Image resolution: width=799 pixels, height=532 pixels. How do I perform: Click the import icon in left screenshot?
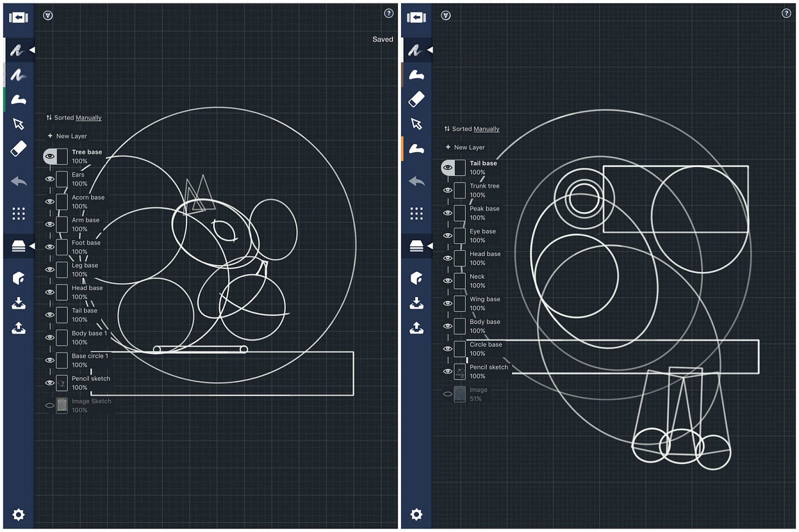point(18,303)
